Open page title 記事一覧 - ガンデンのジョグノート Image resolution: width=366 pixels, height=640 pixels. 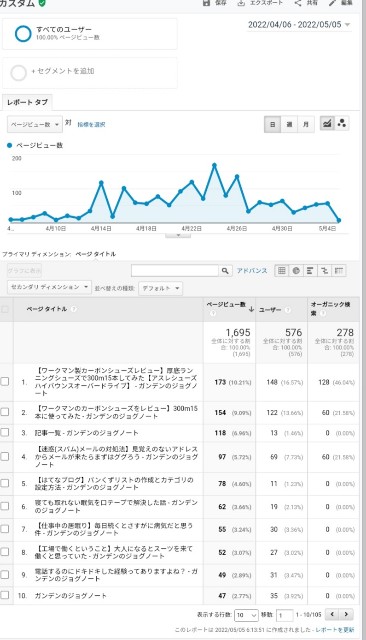coord(87,433)
